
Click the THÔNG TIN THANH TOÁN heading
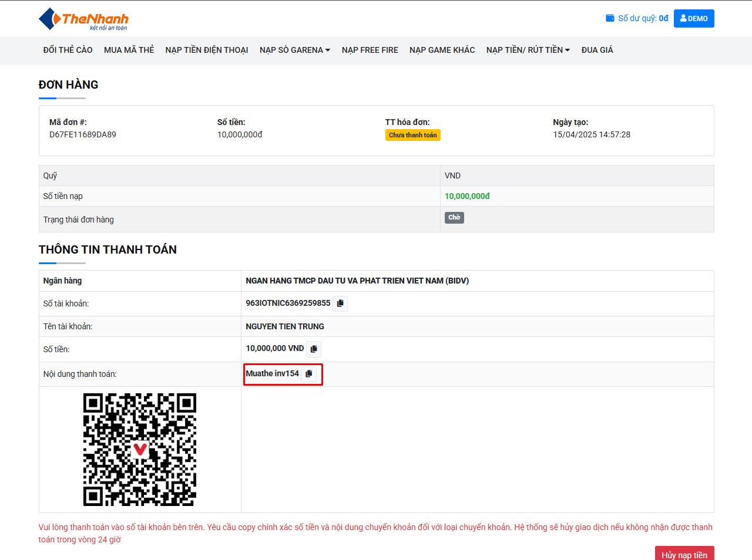[x=108, y=249]
